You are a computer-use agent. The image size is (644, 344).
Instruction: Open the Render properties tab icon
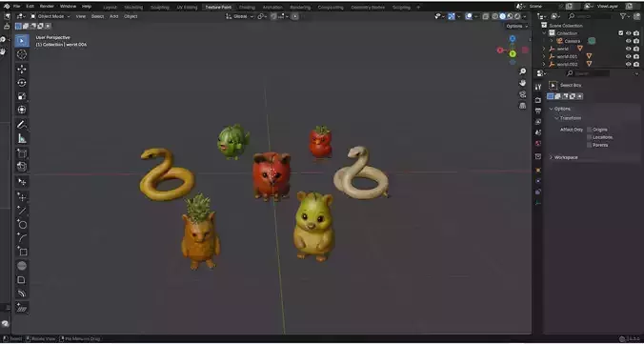point(538,100)
